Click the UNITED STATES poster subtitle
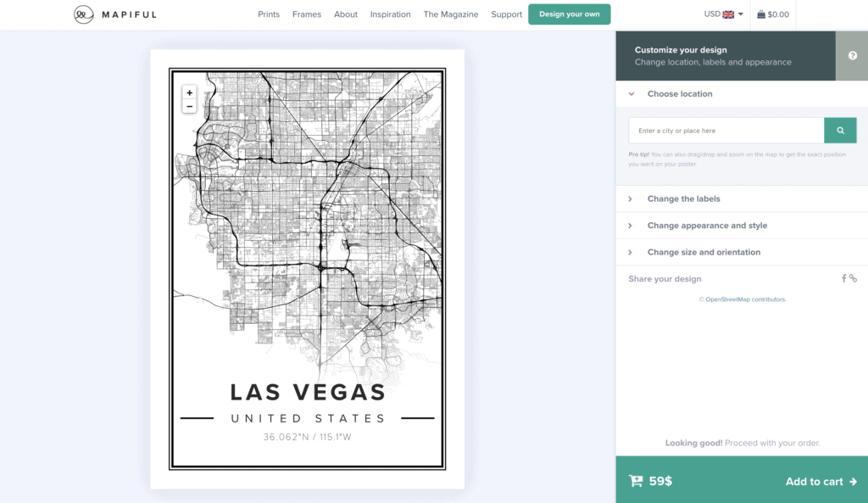 (307, 418)
